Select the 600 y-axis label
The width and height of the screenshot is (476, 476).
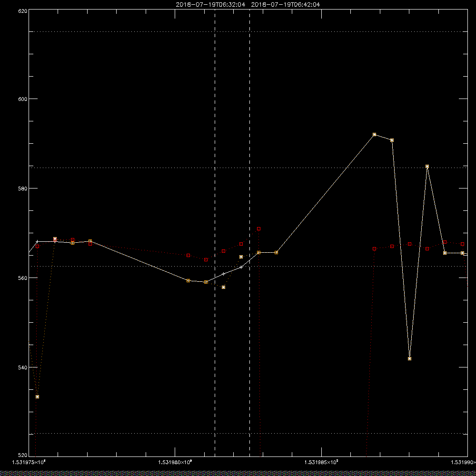23,99
